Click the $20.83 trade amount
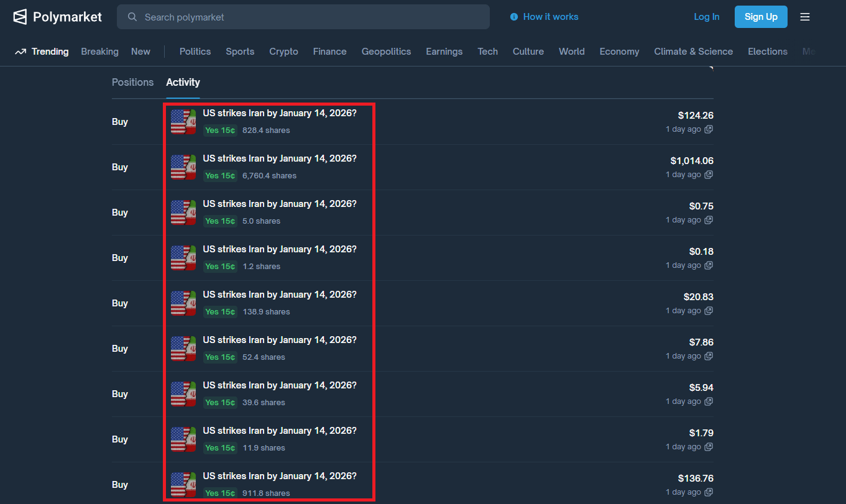Image resolution: width=846 pixels, height=504 pixels. pos(698,297)
